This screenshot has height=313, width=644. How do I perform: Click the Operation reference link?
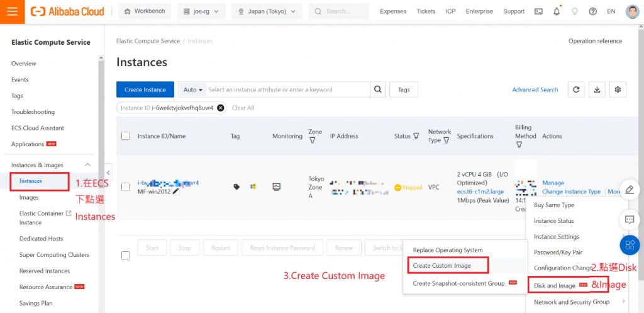pos(595,41)
